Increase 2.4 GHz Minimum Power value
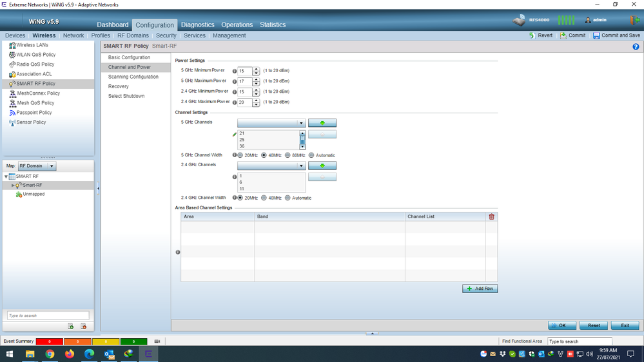The height and width of the screenshot is (362, 644). pyautogui.click(x=257, y=90)
